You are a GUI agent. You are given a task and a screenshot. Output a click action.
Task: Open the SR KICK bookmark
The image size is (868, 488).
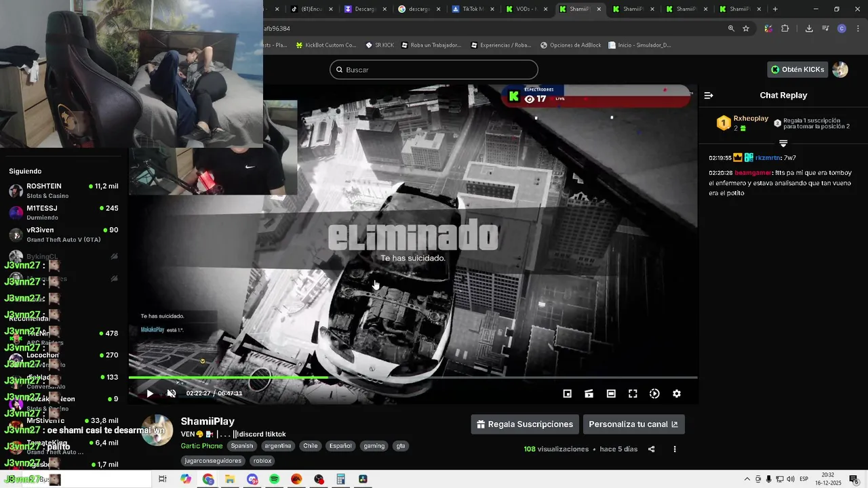pyautogui.click(x=380, y=45)
